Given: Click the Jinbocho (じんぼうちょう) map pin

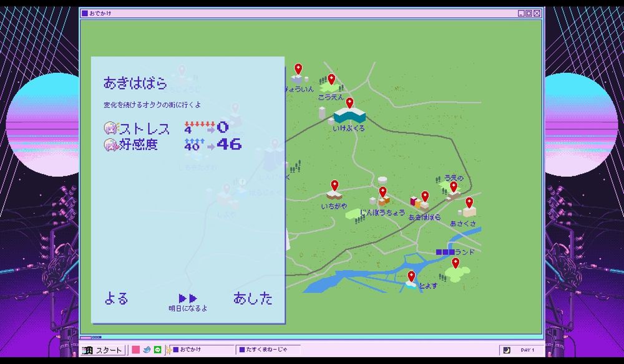Looking at the screenshot, I should coord(383,192).
